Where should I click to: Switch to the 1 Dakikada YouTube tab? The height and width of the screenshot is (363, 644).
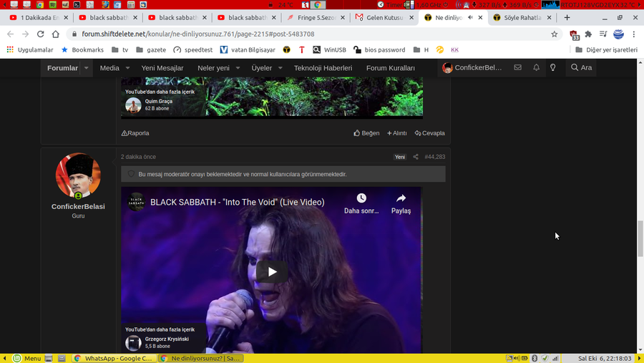39,18
